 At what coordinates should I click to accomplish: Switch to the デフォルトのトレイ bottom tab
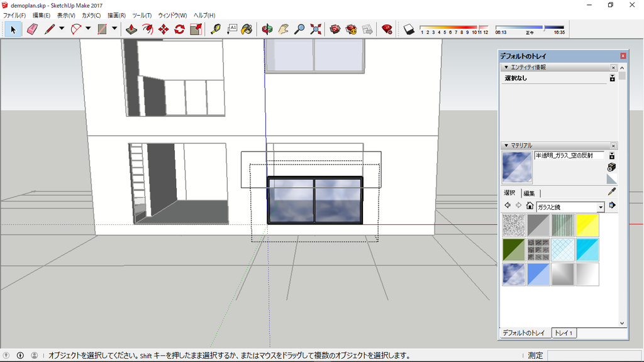(x=524, y=333)
